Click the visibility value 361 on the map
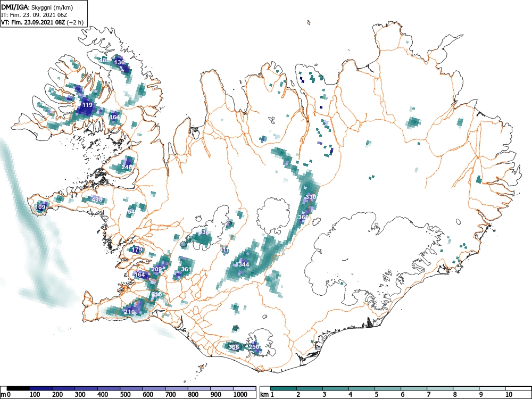 coord(186,269)
